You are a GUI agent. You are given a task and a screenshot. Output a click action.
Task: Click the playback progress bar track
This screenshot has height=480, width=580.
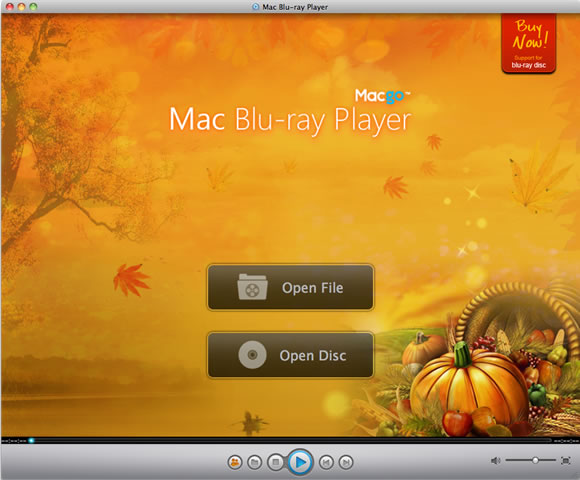pos(290,440)
